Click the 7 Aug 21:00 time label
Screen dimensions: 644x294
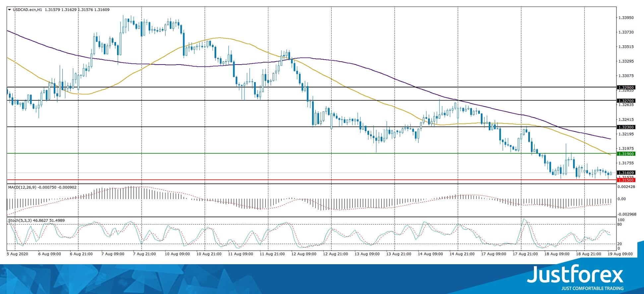tap(145, 254)
